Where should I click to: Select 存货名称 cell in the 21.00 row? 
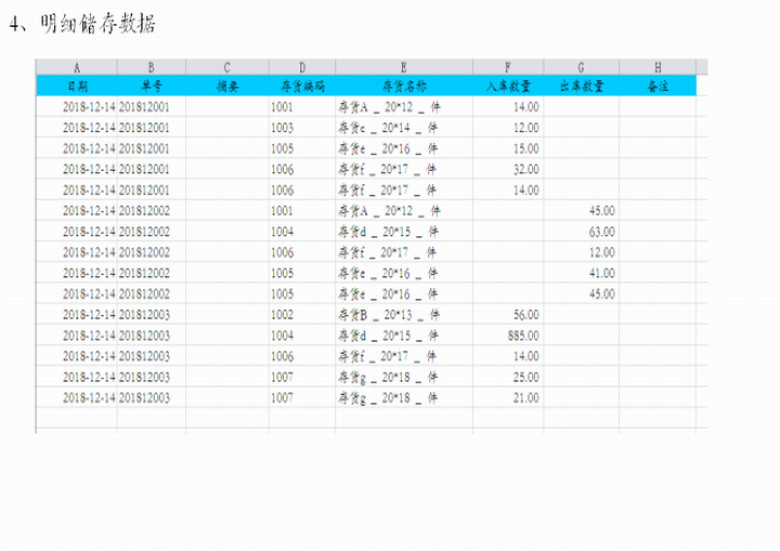point(404,398)
